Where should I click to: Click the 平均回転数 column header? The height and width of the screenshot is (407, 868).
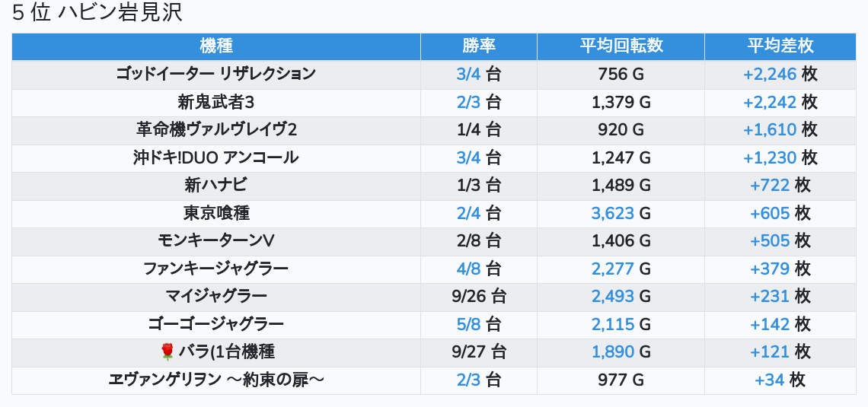[621, 46]
